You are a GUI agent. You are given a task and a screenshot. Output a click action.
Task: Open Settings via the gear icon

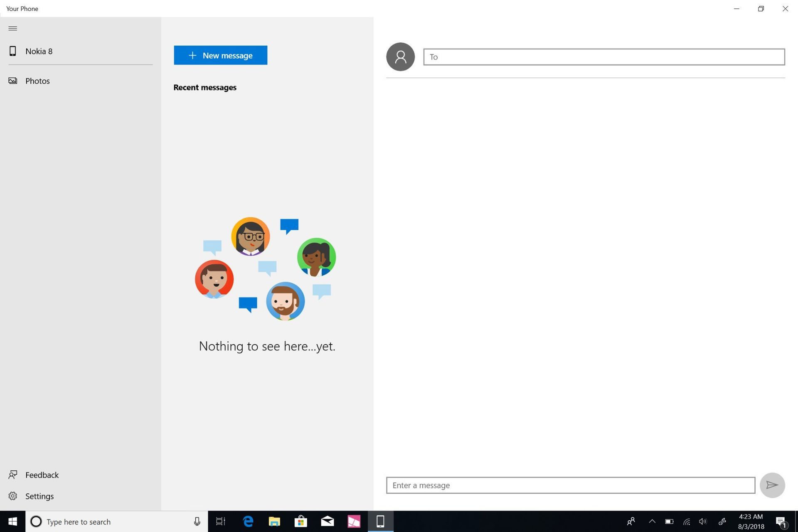[x=13, y=496]
